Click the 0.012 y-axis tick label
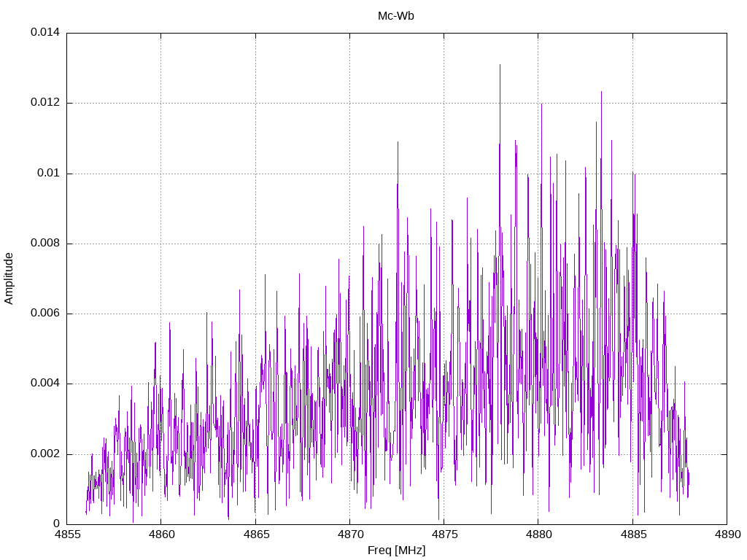This screenshot has width=747, height=560. pos(45,102)
